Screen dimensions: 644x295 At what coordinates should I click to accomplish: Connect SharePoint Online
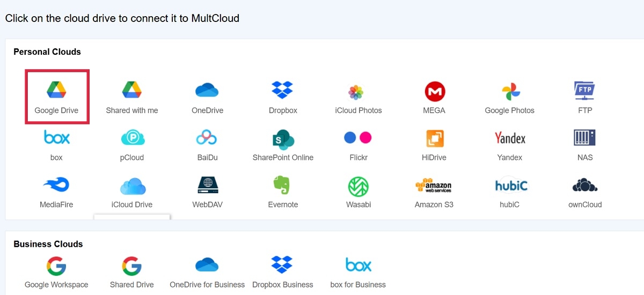pyautogui.click(x=283, y=145)
